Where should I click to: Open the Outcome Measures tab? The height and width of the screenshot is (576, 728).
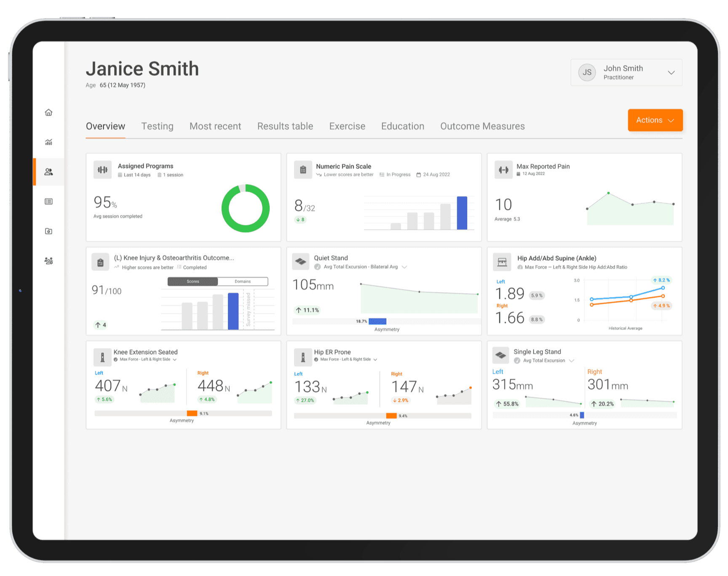pos(482,126)
